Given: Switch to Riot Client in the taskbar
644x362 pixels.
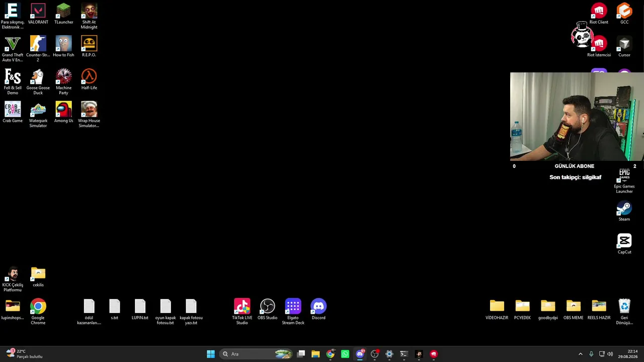Looking at the screenshot, I should point(434,354).
